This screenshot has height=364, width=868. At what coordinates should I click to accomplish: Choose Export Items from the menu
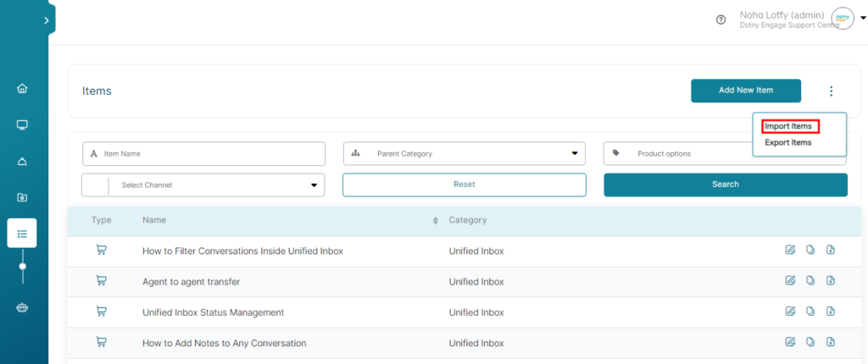[x=787, y=143]
